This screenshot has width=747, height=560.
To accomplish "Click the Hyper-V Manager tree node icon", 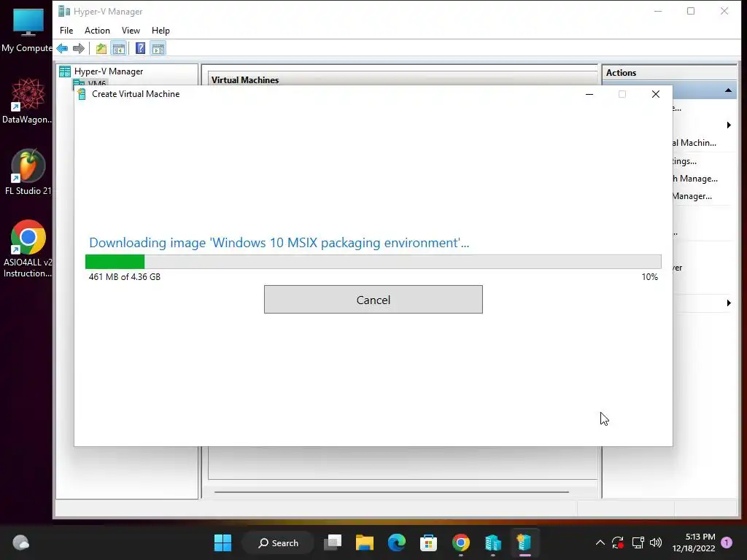I will (x=65, y=71).
